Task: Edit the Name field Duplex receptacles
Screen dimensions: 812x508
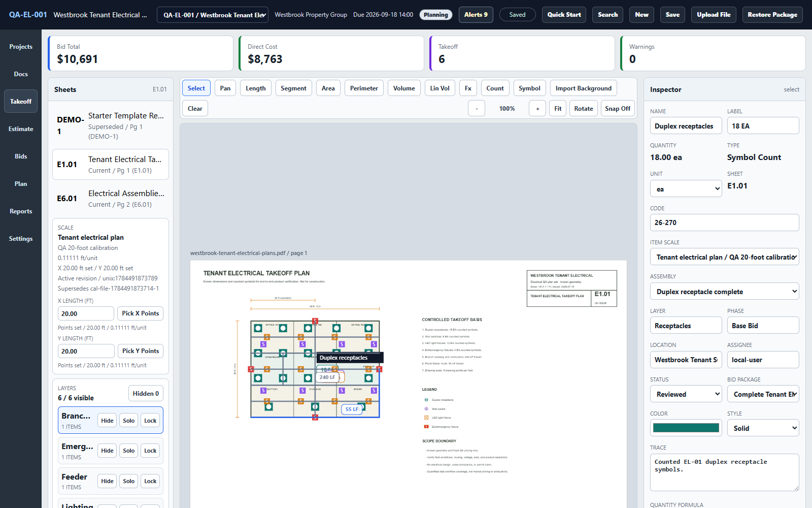Action: pyautogui.click(x=686, y=126)
